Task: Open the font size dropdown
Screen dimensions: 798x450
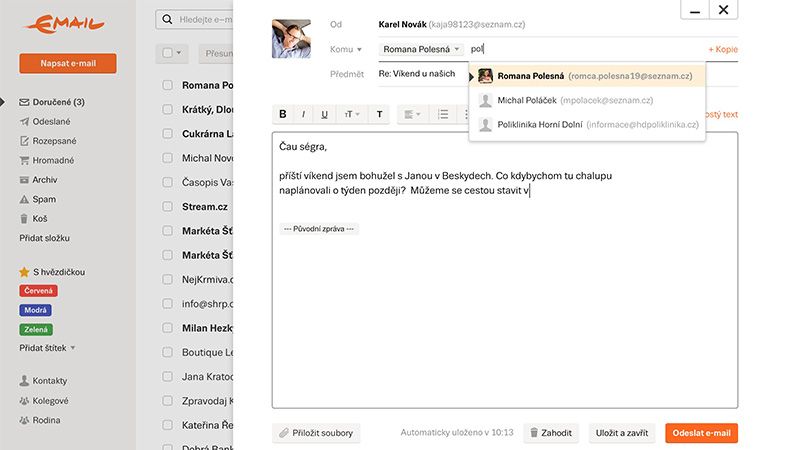Action: (x=350, y=114)
